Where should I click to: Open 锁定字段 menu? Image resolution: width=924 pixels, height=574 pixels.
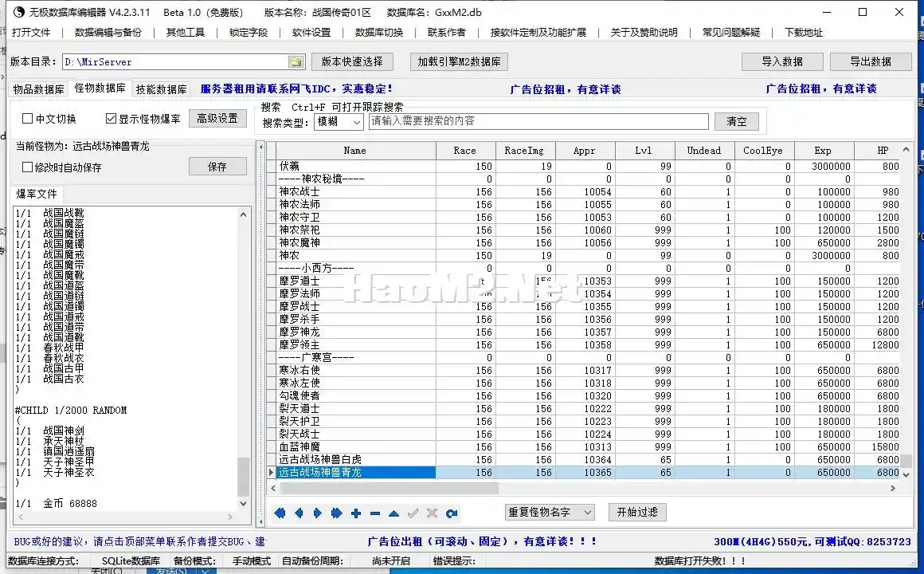tap(249, 33)
